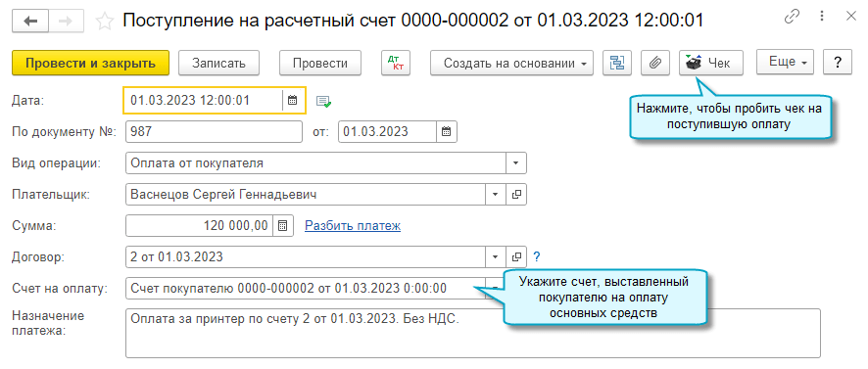
Task: Open the calendar for Дата field
Action: (x=292, y=101)
